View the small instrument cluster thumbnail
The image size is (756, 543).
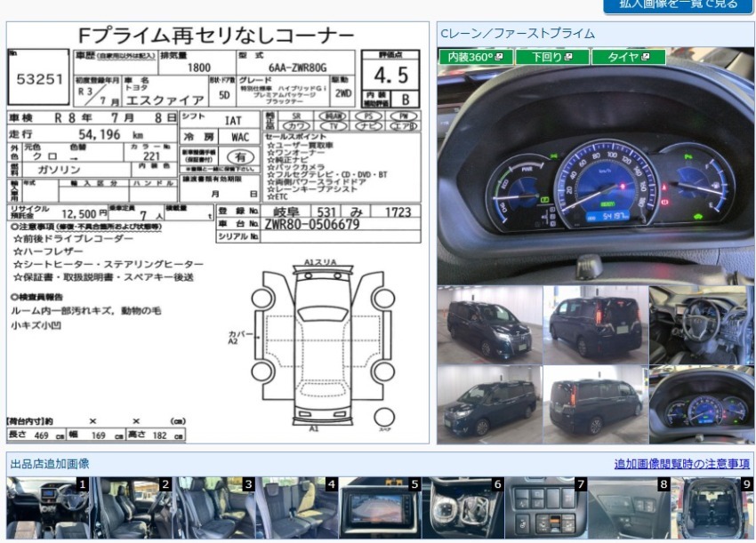point(702,404)
